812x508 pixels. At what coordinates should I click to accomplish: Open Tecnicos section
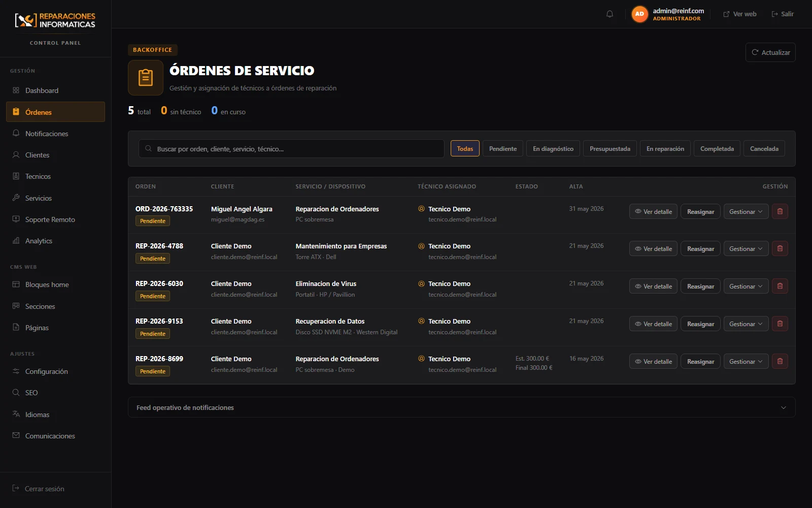pos(55,176)
